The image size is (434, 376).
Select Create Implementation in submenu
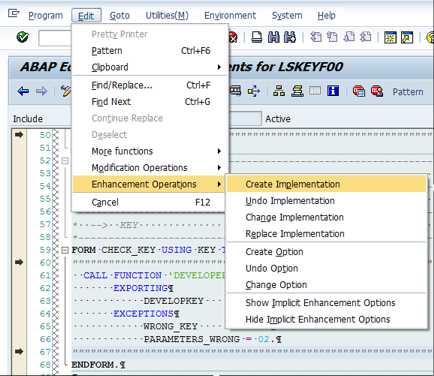point(326,184)
